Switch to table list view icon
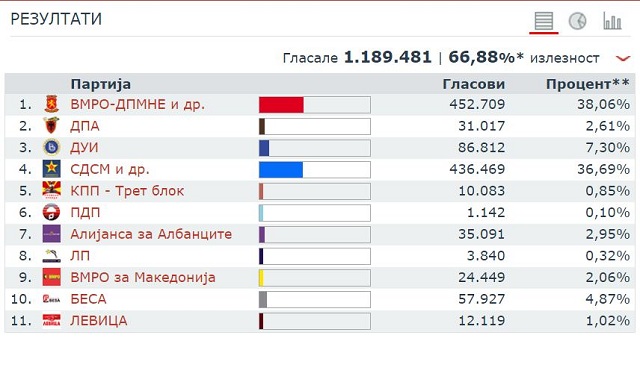640x388 pixels. point(544,20)
